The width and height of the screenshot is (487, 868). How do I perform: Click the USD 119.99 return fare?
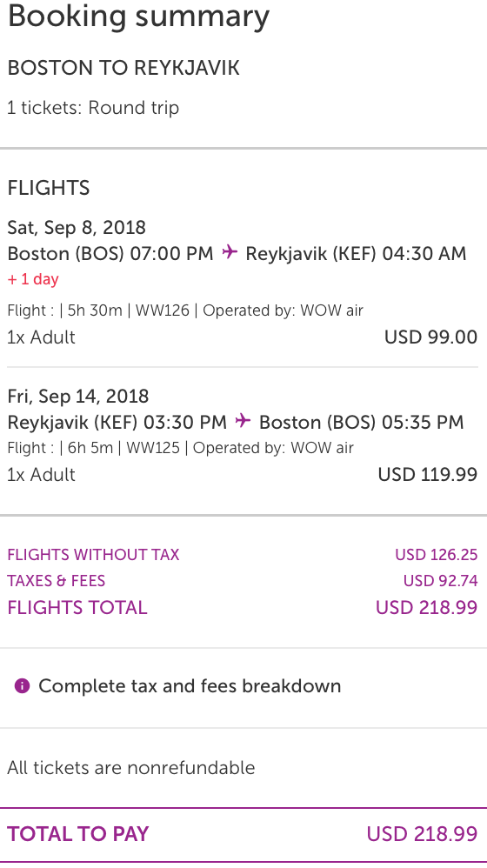tap(427, 474)
